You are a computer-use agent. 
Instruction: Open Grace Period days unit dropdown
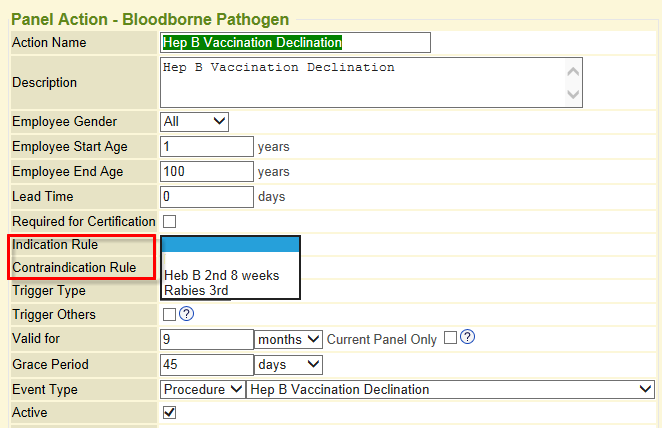[288, 365]
